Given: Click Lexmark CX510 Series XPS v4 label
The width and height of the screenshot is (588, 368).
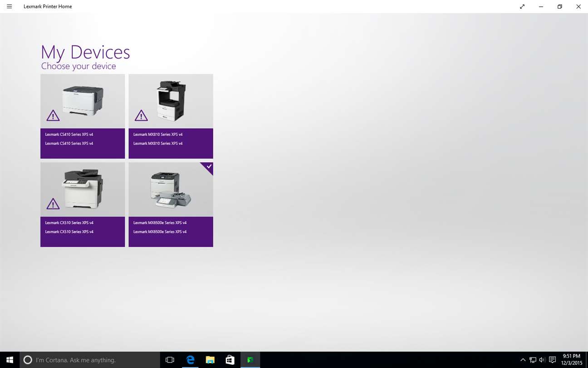Looking at the screenshot, I should tap(69, 223).
